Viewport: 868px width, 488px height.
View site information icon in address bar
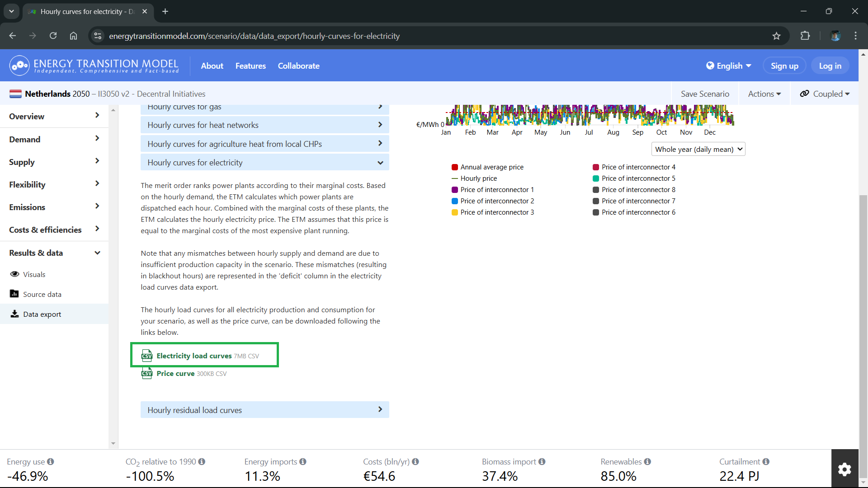coord(98,36)
